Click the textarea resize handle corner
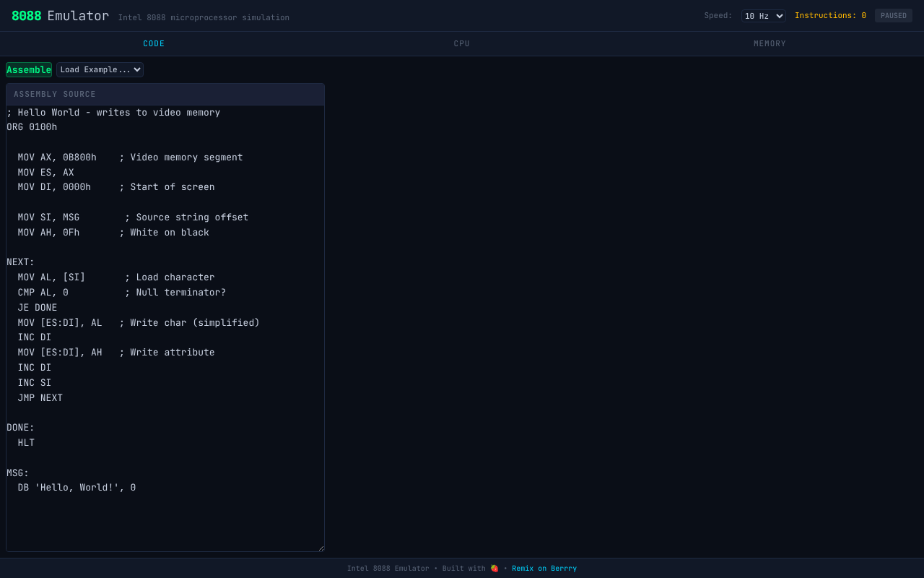This screenshot has height=578, width=924. pos(321,548)
